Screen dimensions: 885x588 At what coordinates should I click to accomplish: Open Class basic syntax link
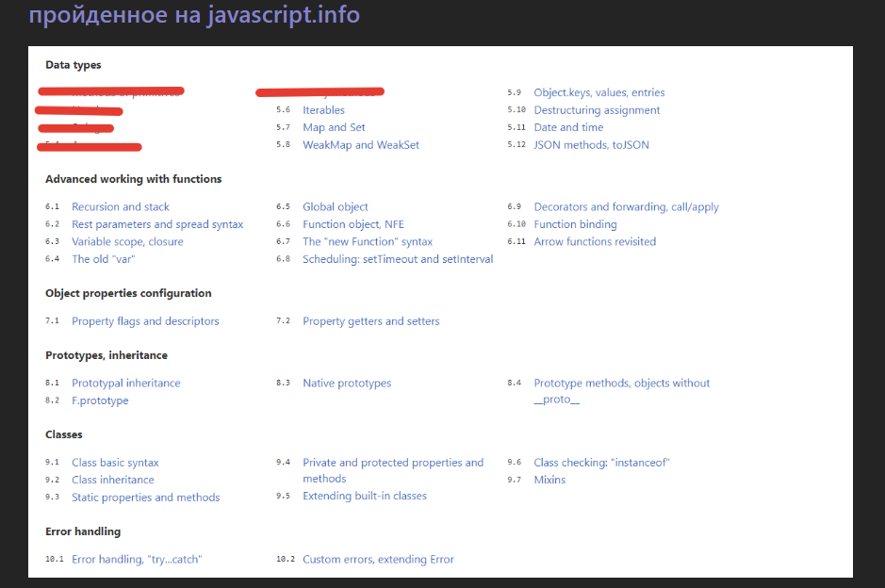(115, 463)
